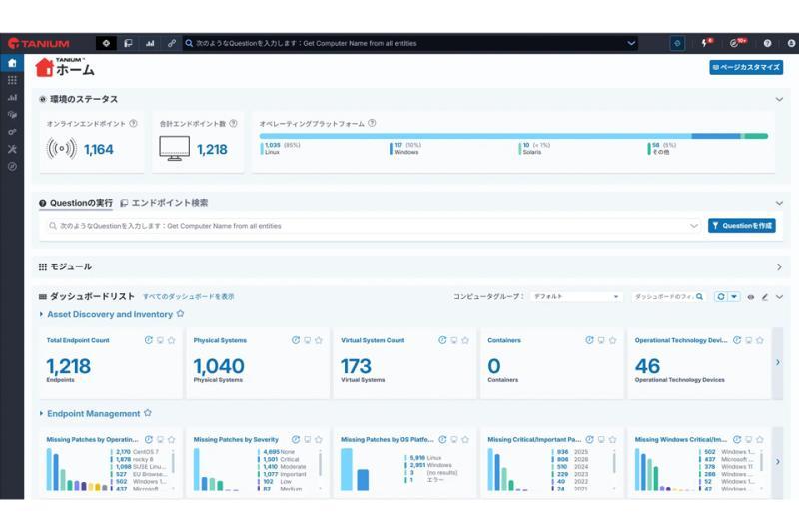Click the ページカスタマイズ button

point(746,67)
